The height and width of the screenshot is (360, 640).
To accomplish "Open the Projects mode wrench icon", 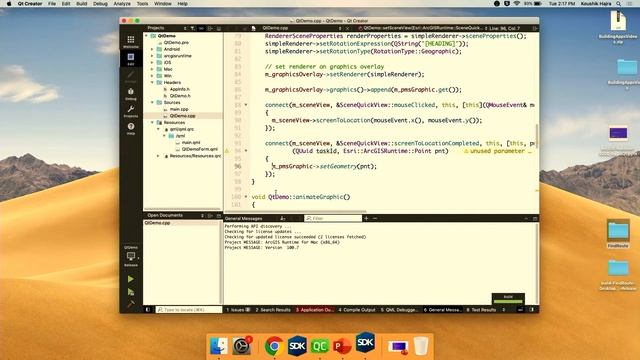I will click(x=131, y=111).
